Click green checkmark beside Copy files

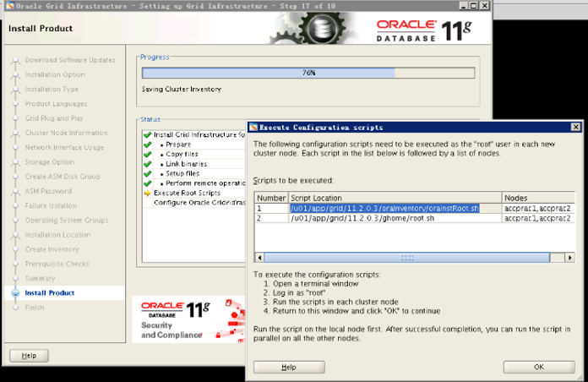pyautogui.click(x=147, y=154)
